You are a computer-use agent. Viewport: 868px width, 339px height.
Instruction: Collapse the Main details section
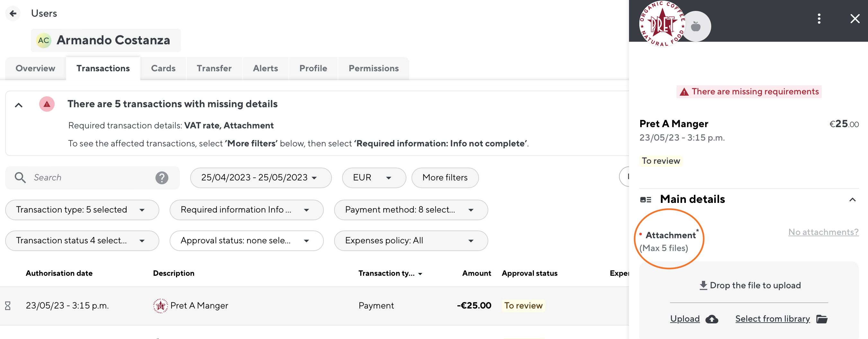(853, 199)
